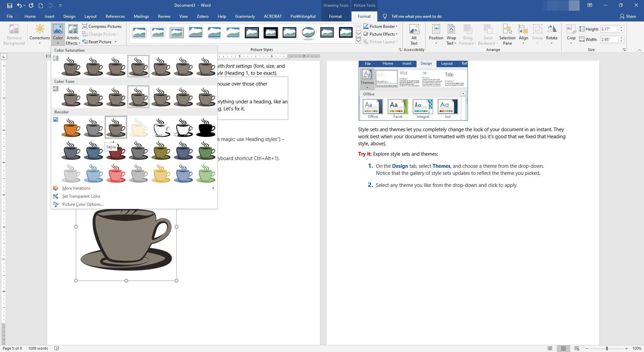Click the Themes screenshot image on right page
Screen dimensions: 644x352
coord(413,91)
